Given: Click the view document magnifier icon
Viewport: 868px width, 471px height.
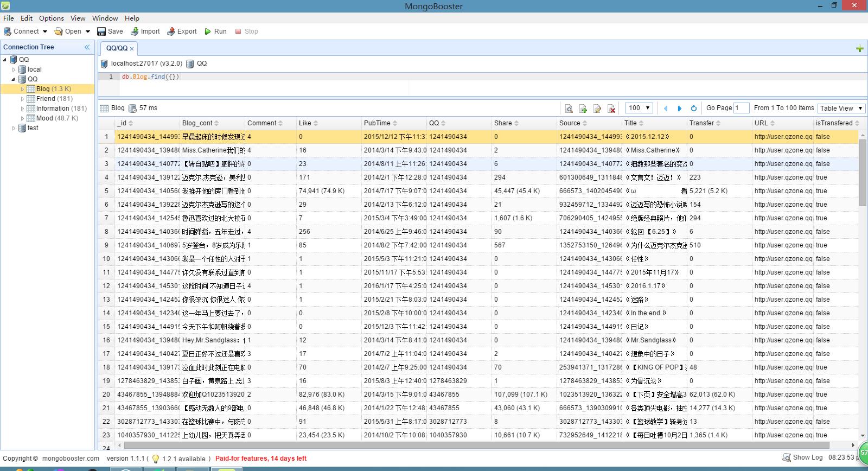Looking at the screenshot, I should (569, 109).
